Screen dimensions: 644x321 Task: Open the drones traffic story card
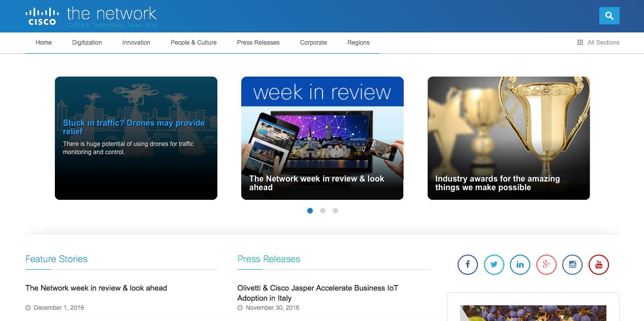point(136,138)
